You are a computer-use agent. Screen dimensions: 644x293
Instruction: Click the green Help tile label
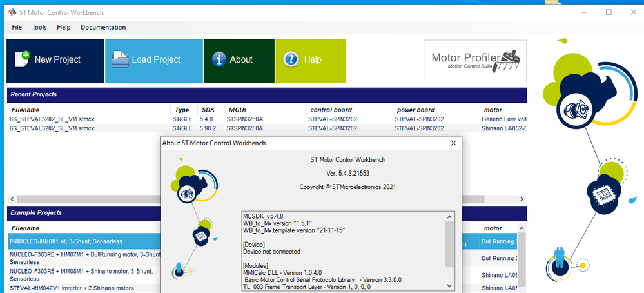click(x=313, y=59)
